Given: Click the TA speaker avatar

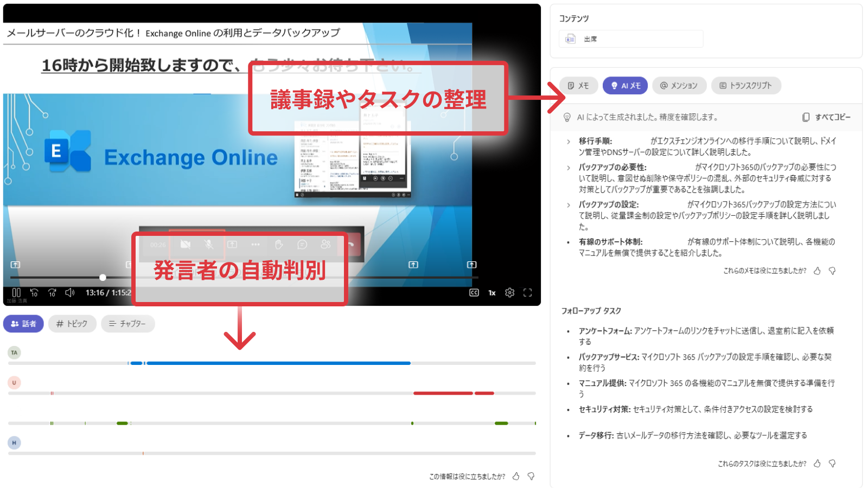Looking at the screenshot, I should pos(14,352).
